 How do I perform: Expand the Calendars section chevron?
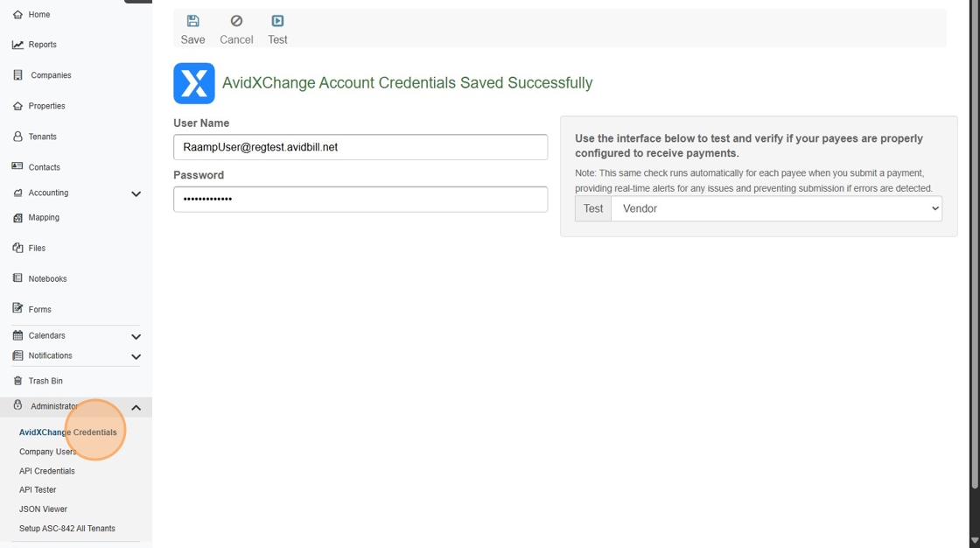(x=136, y=336)
